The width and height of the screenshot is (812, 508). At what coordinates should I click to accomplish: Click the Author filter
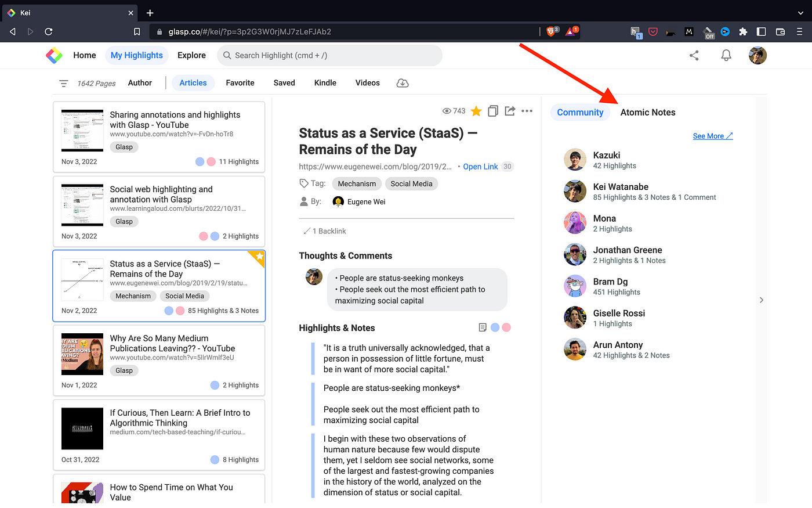click(140, 83)
